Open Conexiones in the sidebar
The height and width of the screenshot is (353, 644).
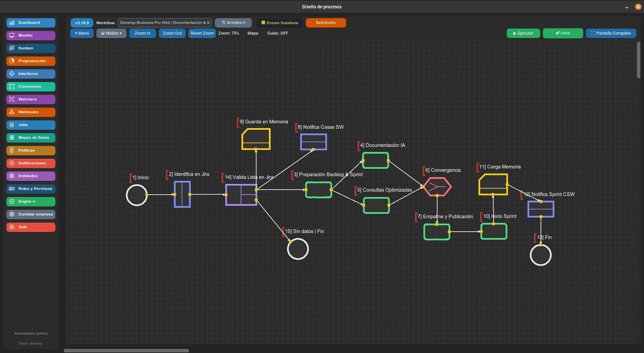click(31, 86)
